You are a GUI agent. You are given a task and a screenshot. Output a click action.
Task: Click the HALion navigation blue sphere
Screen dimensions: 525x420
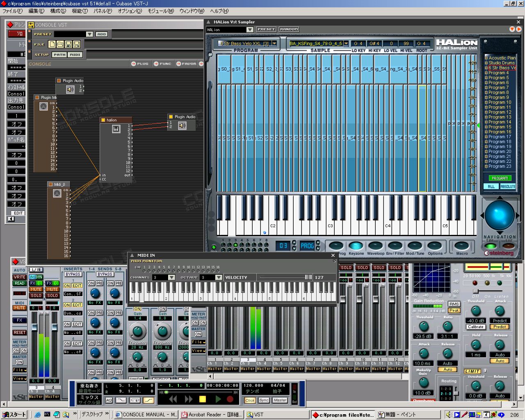[499, 215]
